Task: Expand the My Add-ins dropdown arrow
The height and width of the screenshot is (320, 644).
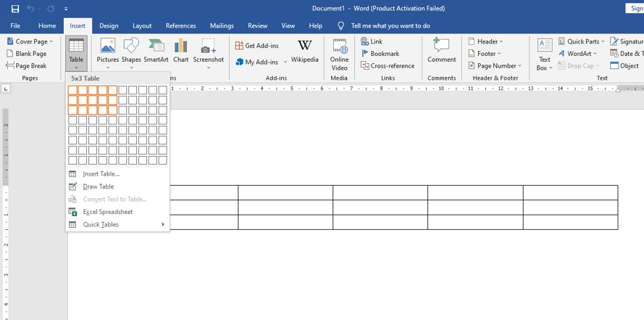Action: pyautogui.click(x=285, y=62)
